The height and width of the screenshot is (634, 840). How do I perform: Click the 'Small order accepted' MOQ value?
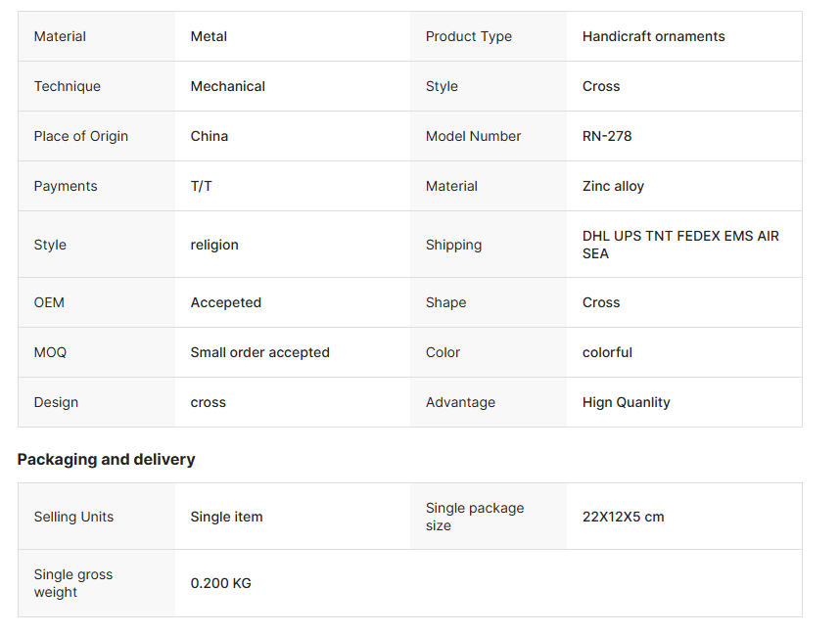tap(259, 352)
